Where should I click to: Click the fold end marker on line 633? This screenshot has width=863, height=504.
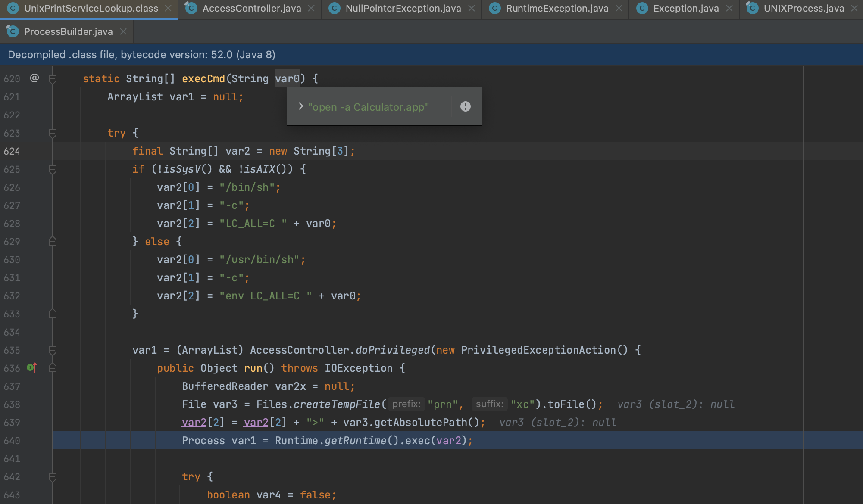coord(53,314)
